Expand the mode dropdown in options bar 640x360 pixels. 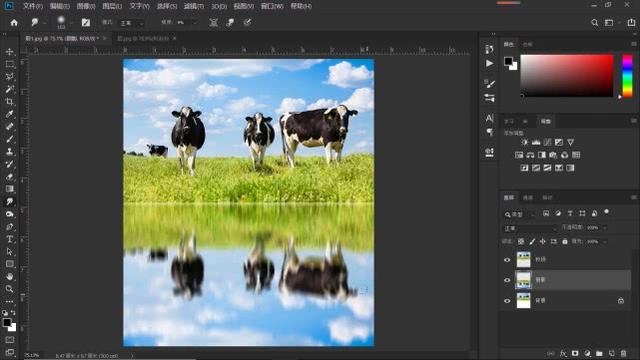(131, 23)
